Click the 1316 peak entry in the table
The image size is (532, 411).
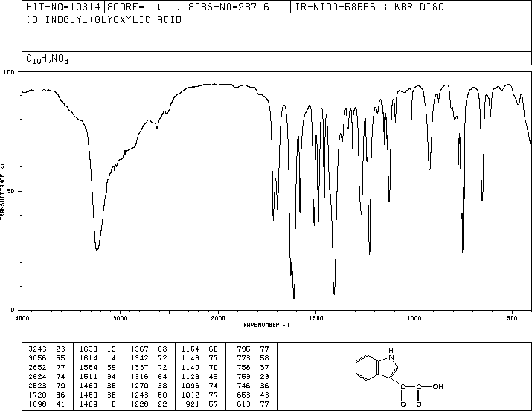(x=139, y=376)
